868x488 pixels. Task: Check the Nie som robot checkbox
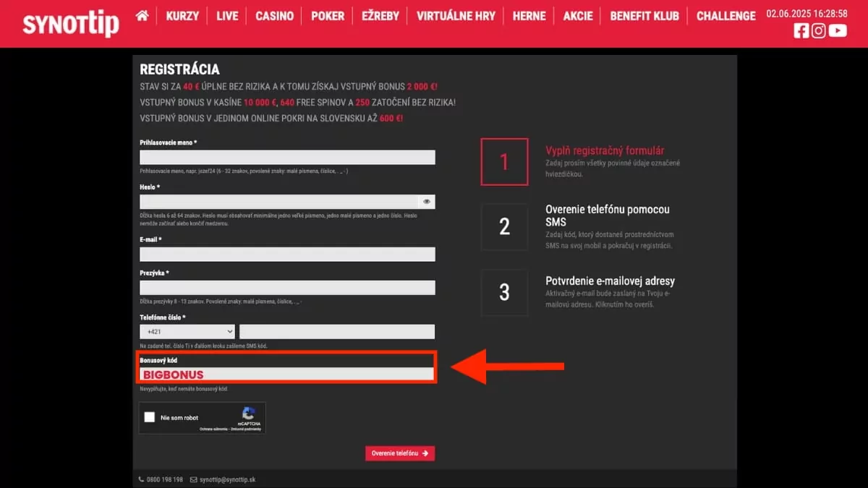click(150, 417)
